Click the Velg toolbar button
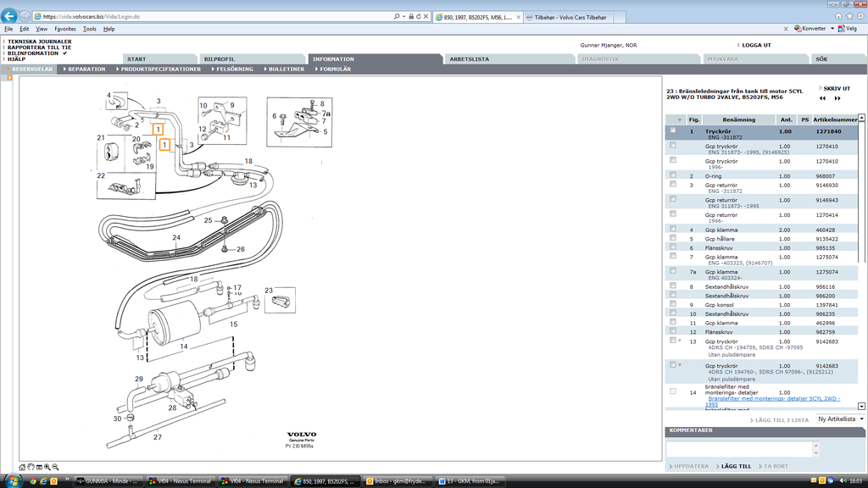The width and height of the screenshot is (868, 488). click(x=847, y=29)
